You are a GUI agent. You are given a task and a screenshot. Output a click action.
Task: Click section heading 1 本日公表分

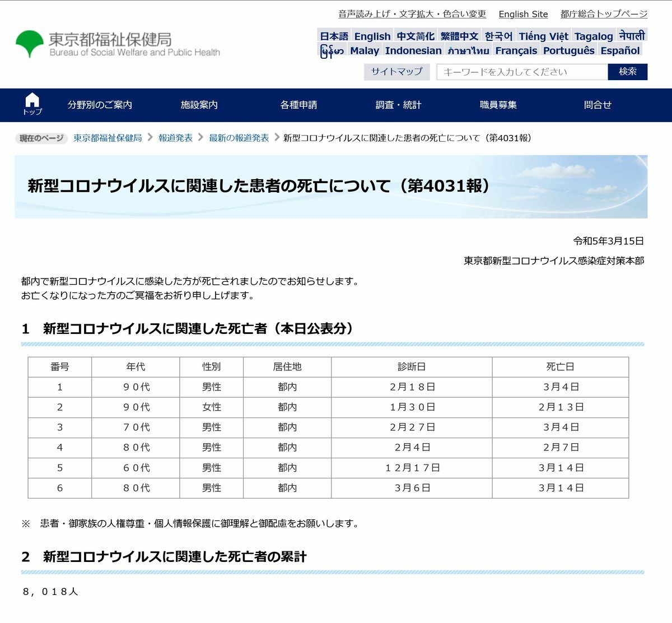tap(188, 329)
